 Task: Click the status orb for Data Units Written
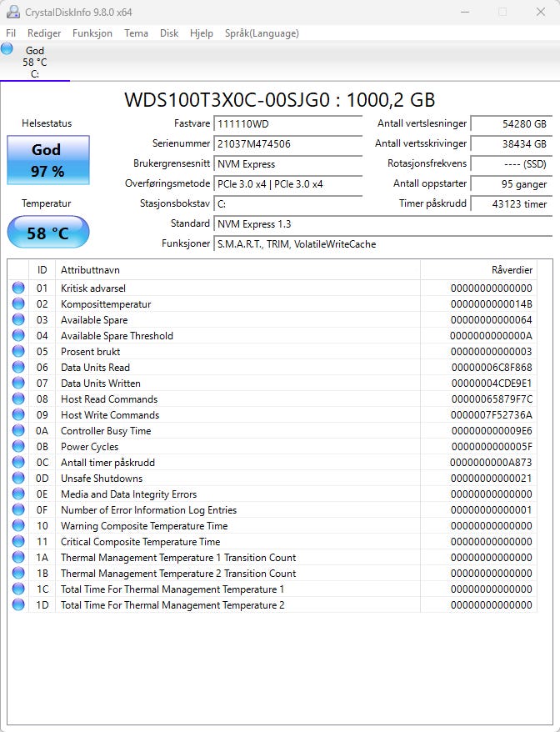tap(18, 384)
